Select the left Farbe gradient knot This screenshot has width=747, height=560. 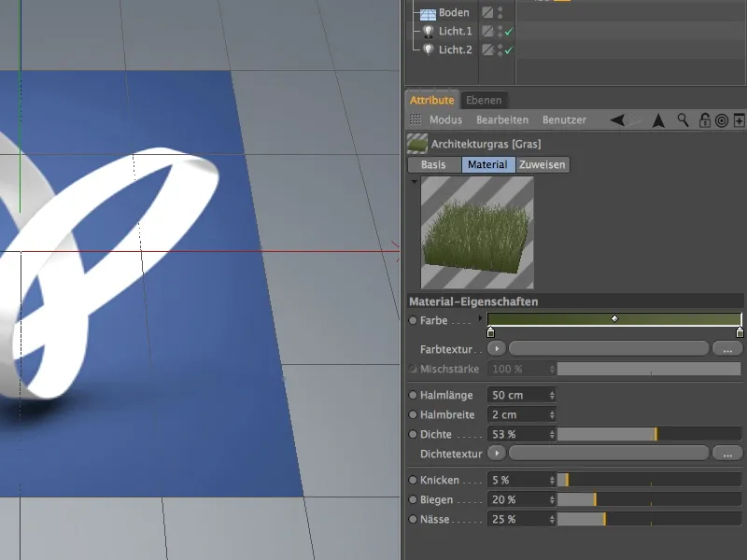[x=491, y=332]
